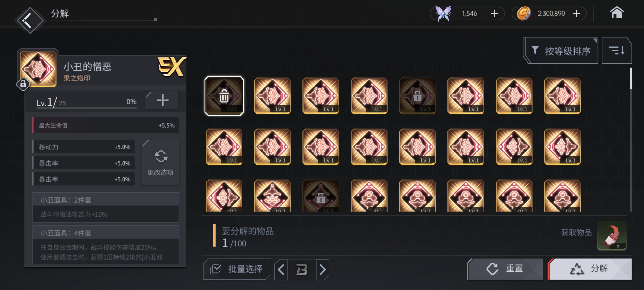Image resolution: width=644 pixels, height=290 pixels.
Task: Open the 按等级排序 sort dropdown
Action: click(561, 51)
